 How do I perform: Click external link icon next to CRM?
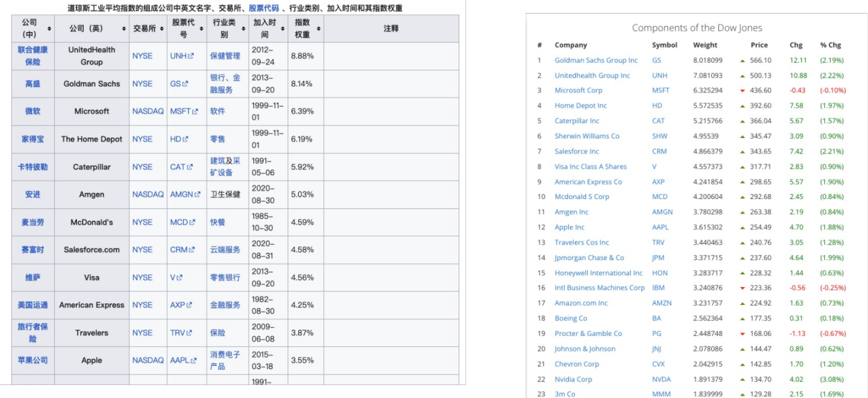(192, 250)
